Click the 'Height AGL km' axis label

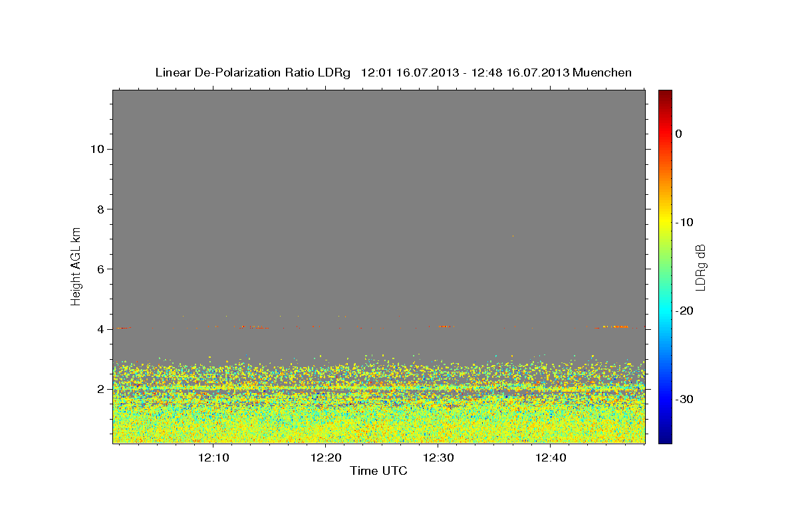tap(76, 265)
